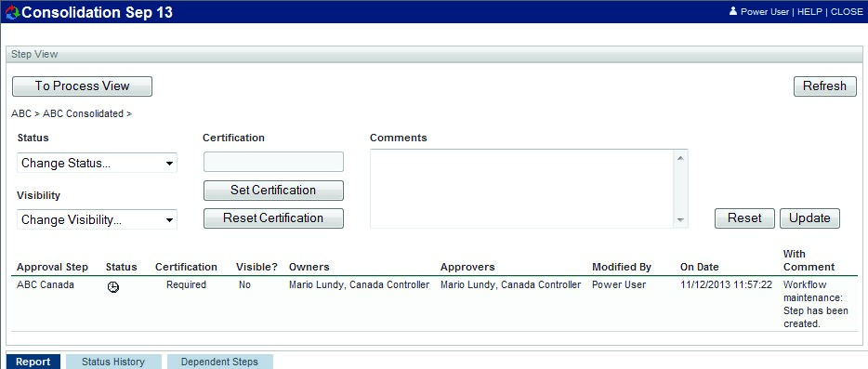The height and width of the screenshot is (369, 868).
Task: Click the Power User person icon
Action: 733,11
